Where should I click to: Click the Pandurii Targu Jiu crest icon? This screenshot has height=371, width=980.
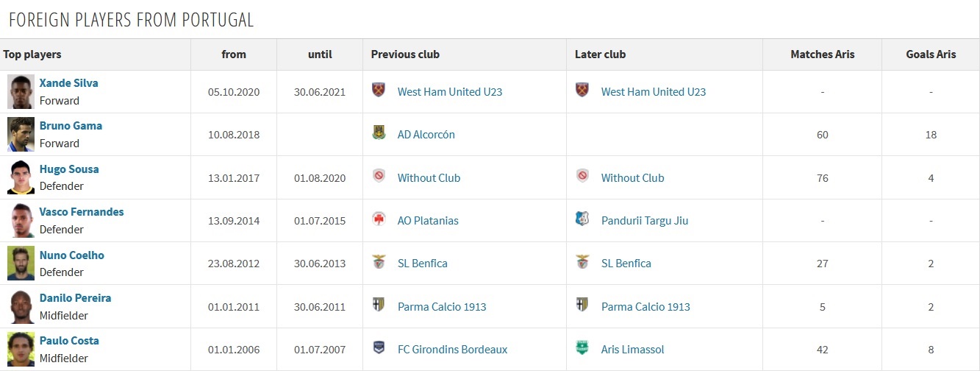tap(582, 219)
